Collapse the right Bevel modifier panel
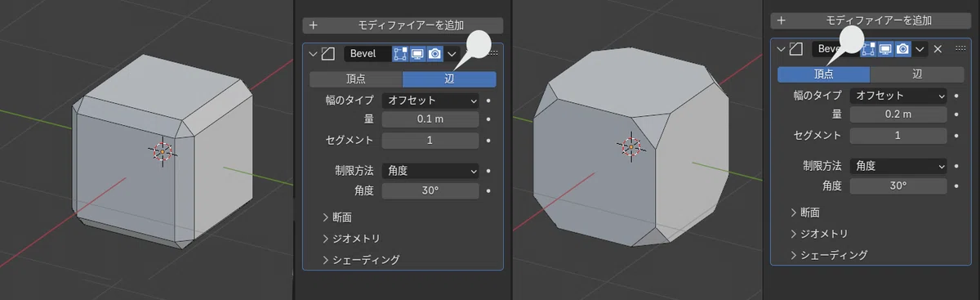This screenshot has height=300, width=980. (x=780, y=49)
